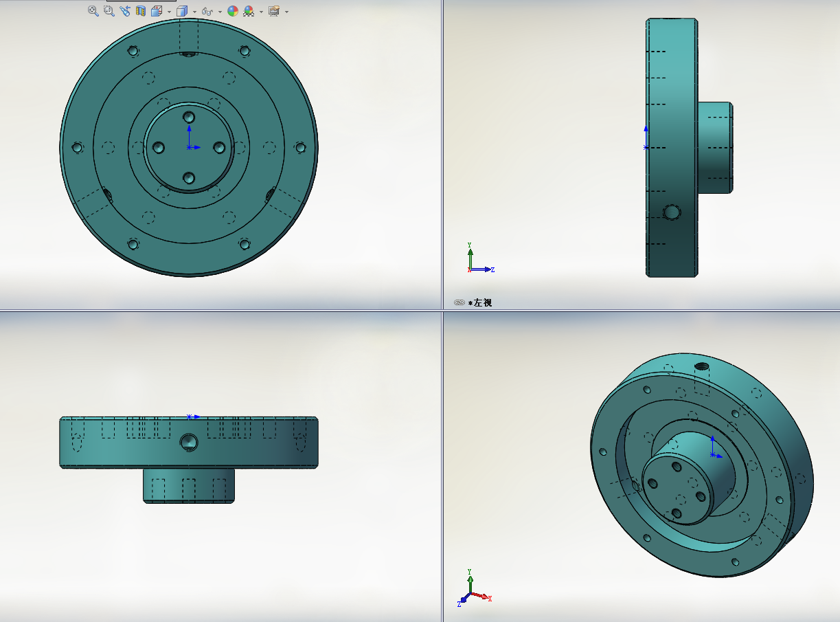The width and height of the screenshot is (840, 622).
Task: Select the origin in the front view
Action: (190, 147)
